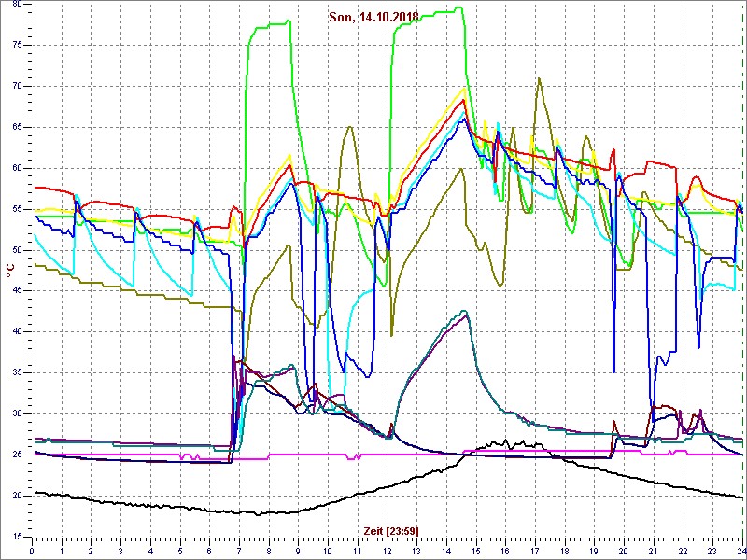Click the chart date title Son, 14.10.2018
The image size is (747, 560).
[374, 17]
